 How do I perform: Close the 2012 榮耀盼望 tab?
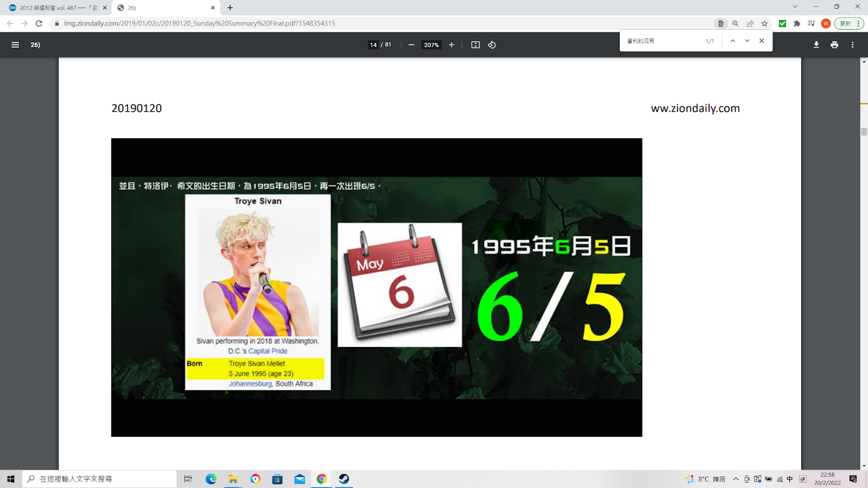[105, 8]
